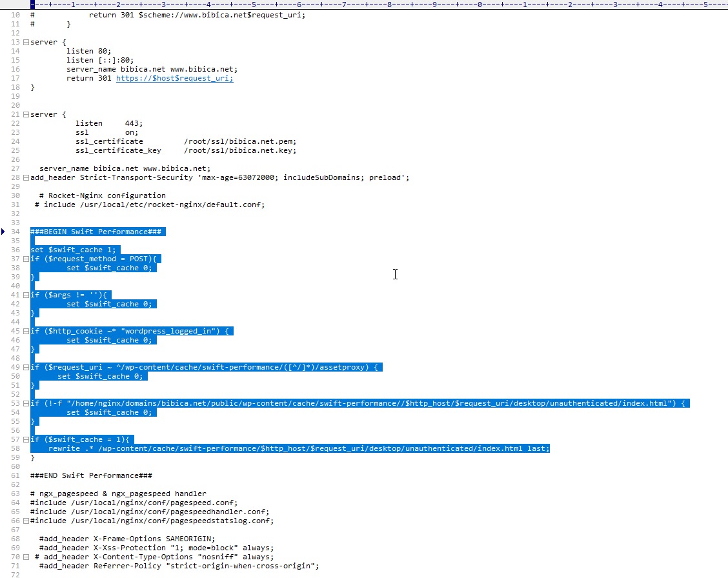The height and width of the screenshot is (578, 728).
Task: Collapse the !-f index.html if block
Action: 26,404
